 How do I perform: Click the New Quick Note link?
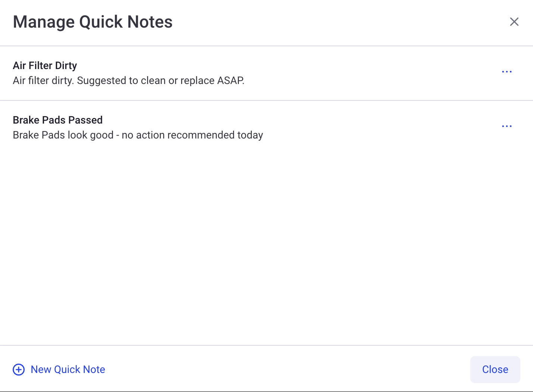coord(68,369)
